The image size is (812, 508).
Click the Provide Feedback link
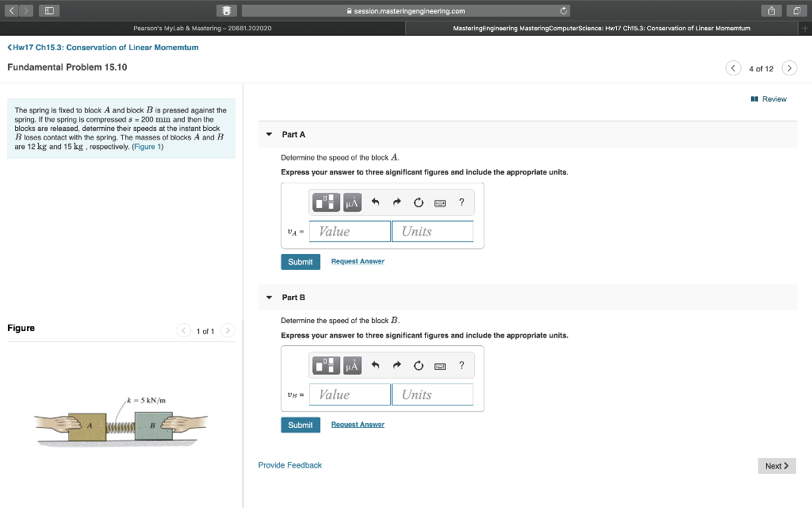tap(289, 464)
